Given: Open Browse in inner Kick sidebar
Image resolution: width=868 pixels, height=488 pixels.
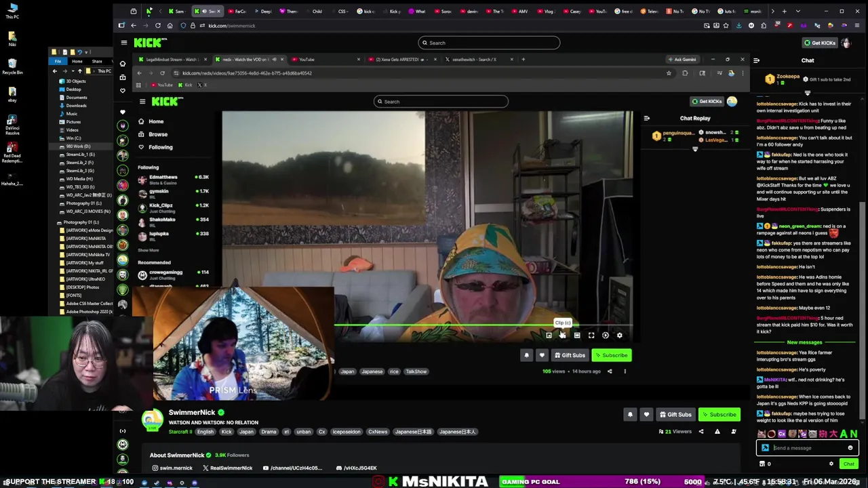Looking at the screenshot, I should (x=153, y=134).
